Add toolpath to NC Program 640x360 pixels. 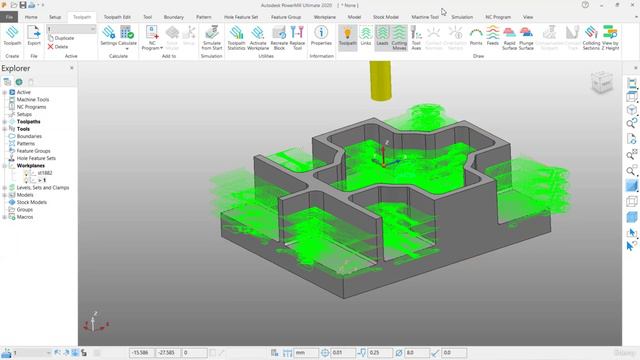(152, 38)
